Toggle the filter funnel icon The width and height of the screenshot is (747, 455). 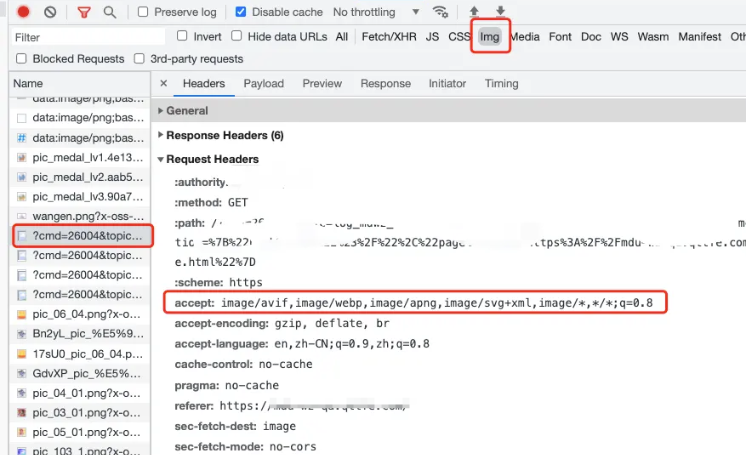click(84, 12)
